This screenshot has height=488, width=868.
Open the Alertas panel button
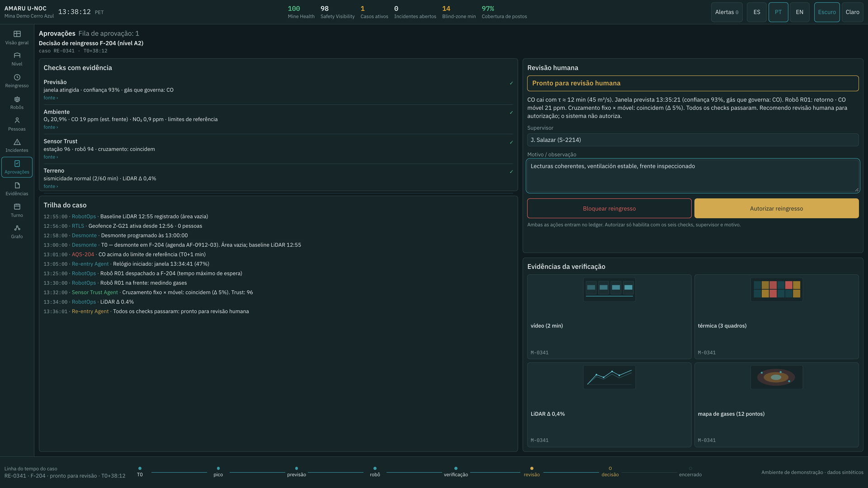pos(726,12)
